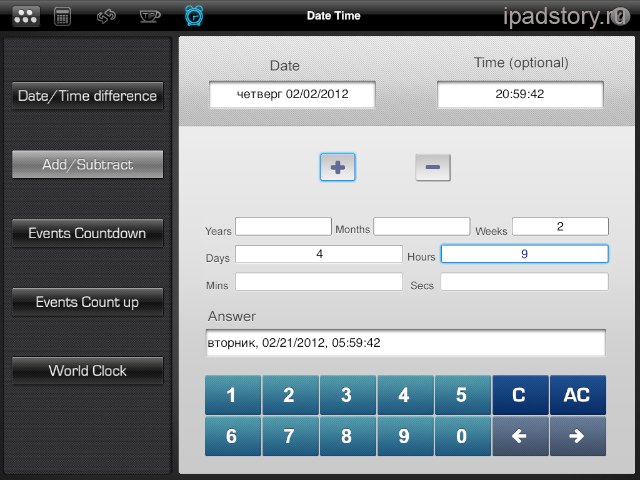The image size is (640, 480).
Task: Tap the Date field showing 02/02/2012
Action: point(292,94)
